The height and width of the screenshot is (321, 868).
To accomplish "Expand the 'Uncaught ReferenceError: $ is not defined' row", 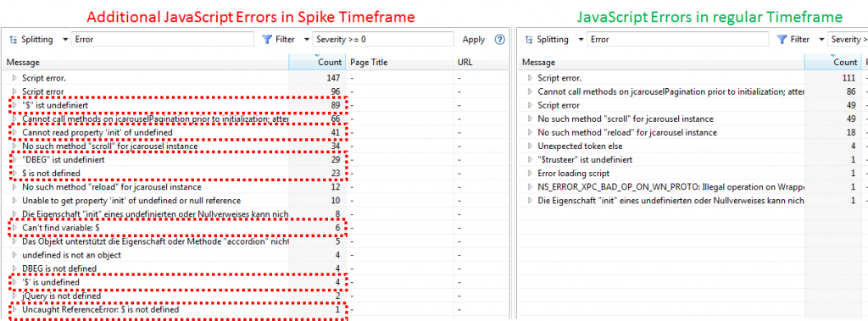I will [14, 310].
